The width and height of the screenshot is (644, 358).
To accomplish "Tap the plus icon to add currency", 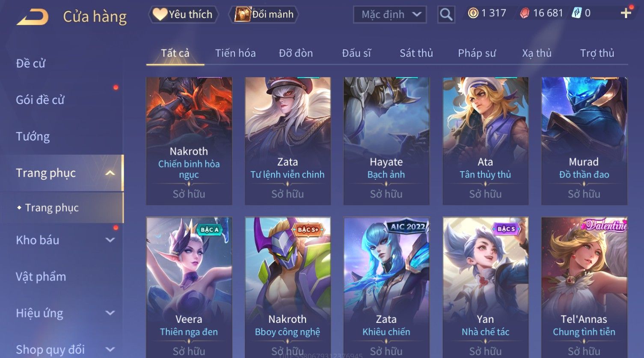I will (x=626, y=13).
